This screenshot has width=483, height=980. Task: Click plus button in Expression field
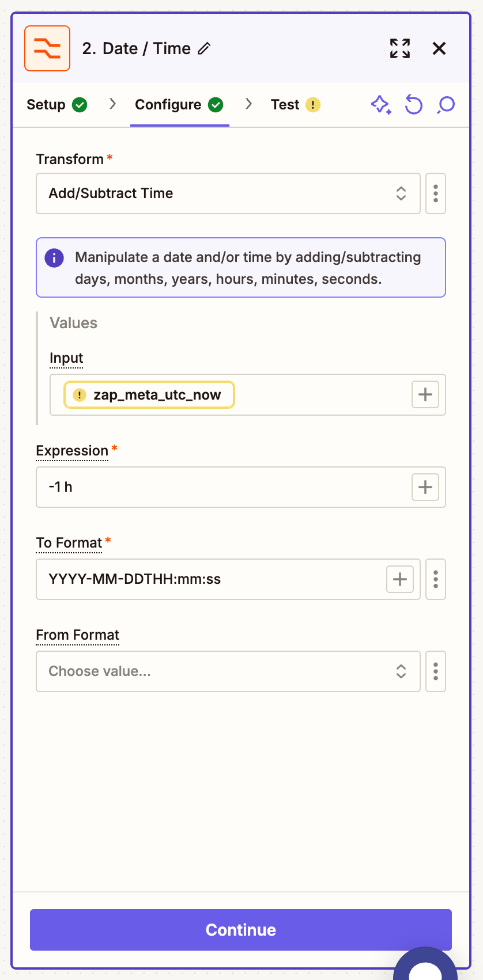pyautogui.click(x=425, y=487)
